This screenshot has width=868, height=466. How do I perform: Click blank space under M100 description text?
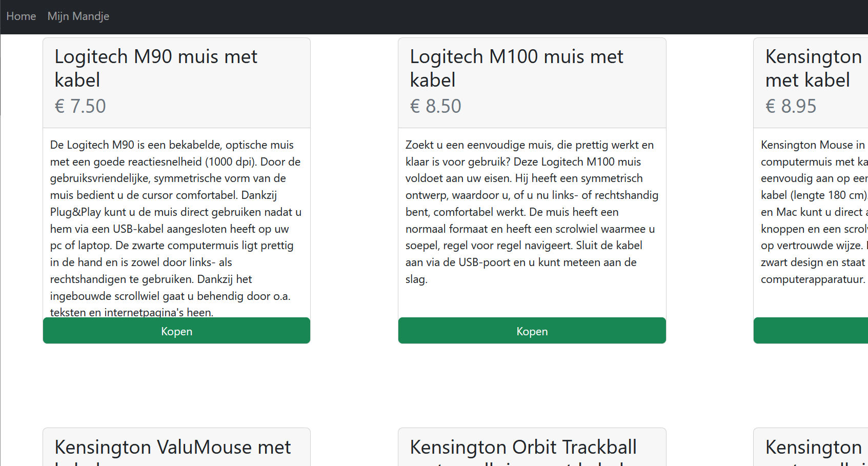532,302
